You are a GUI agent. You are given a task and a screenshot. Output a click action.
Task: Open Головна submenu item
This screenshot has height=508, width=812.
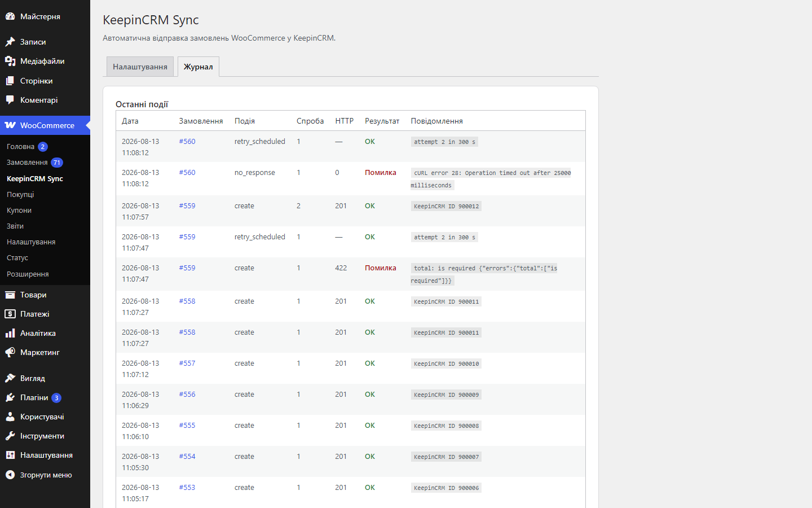pos(20,146)
